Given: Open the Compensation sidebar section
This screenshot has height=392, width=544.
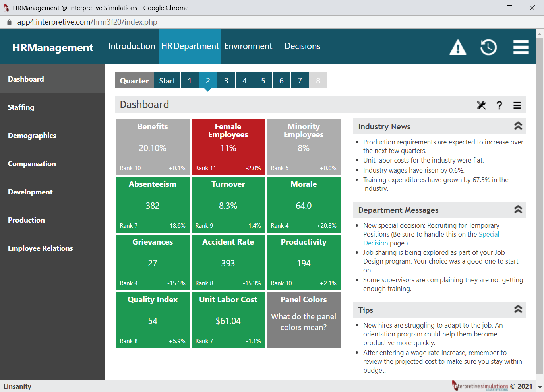Looking at the screenshot, I should pyautogui.click(x=52, y=163).
